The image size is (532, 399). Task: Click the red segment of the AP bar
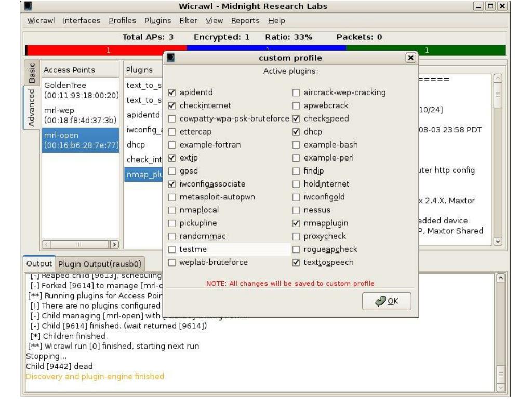pos(107,50)
